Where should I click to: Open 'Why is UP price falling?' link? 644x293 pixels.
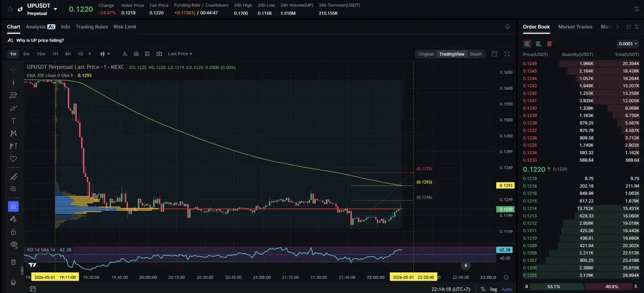click(40, 40)
